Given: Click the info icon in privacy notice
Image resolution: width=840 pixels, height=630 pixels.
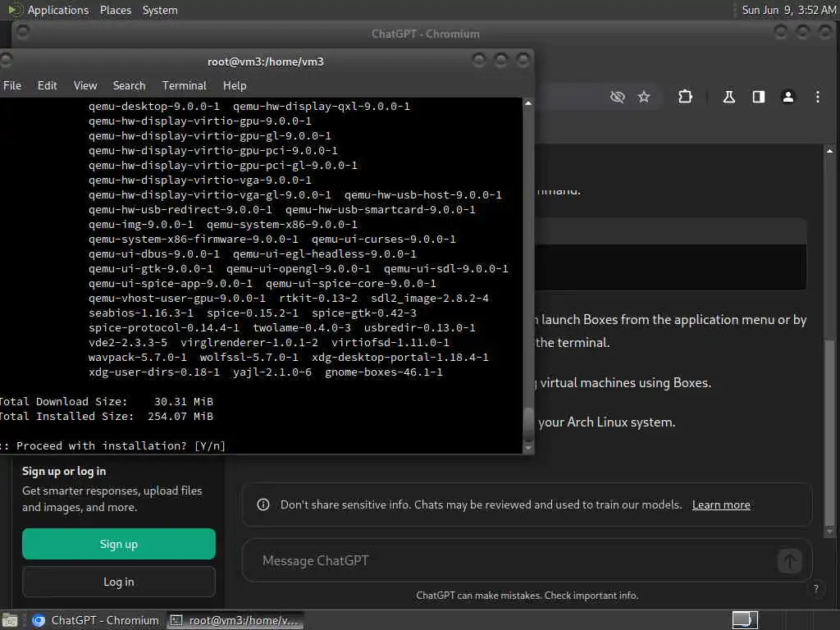Looking at the screenshot, I should pos(263,504).
